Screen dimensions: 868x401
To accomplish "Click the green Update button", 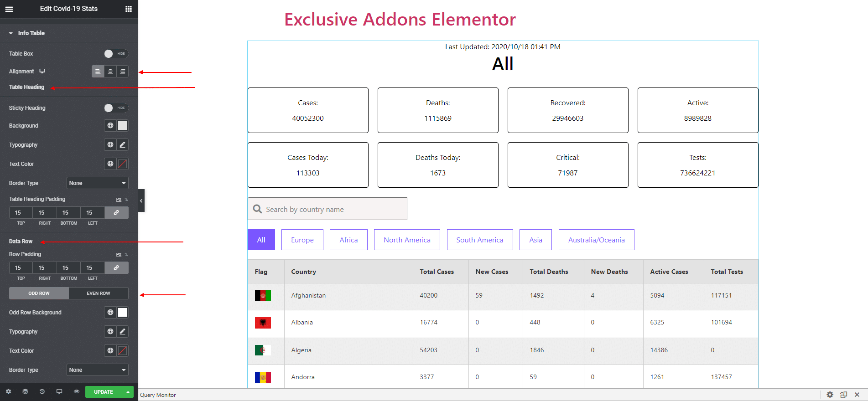I will click(x=104, y=392).
